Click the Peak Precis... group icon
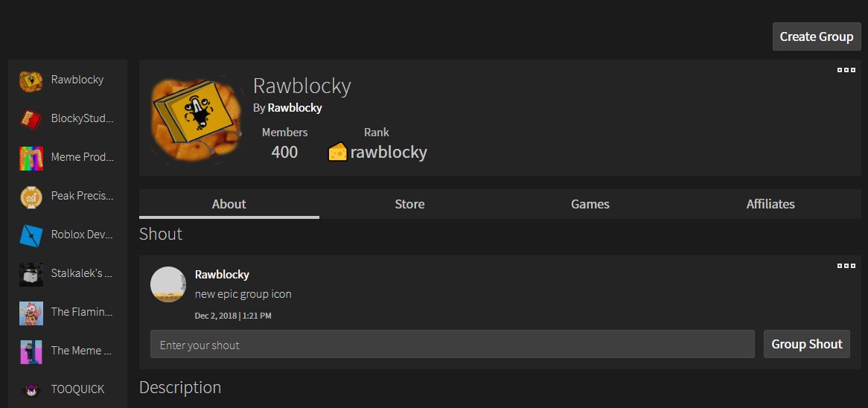 click(x=31, y=197)
